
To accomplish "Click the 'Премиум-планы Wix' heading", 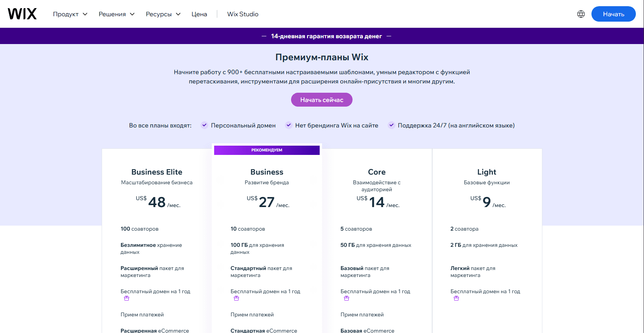I will click(x=322, y=57).
